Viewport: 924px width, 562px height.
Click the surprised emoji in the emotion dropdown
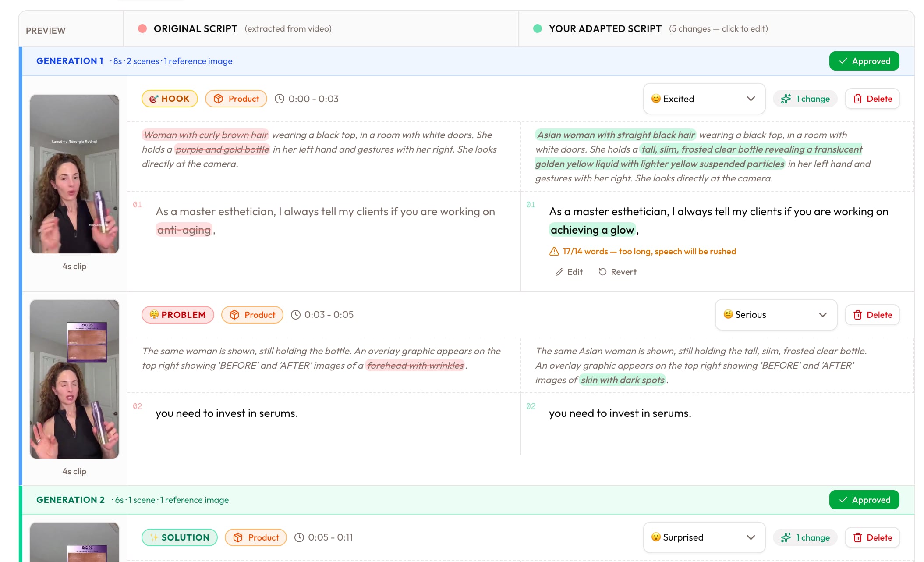(656, 537)
